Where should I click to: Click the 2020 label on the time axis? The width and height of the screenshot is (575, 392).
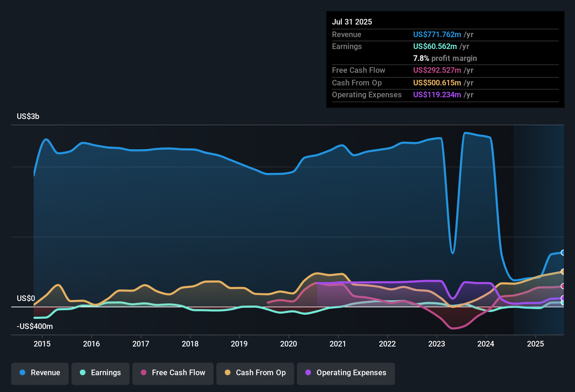pyautogui.click(x=289, y=344)
